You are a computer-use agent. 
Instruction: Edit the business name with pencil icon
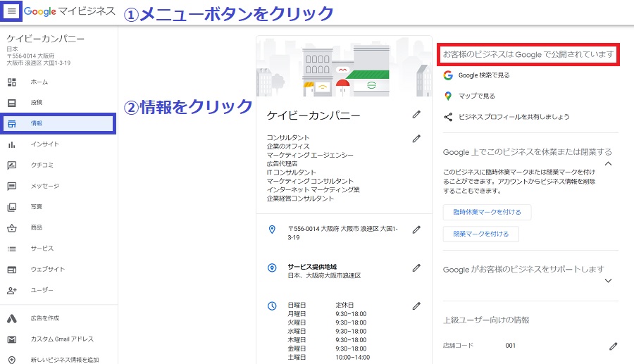(416, 114)
